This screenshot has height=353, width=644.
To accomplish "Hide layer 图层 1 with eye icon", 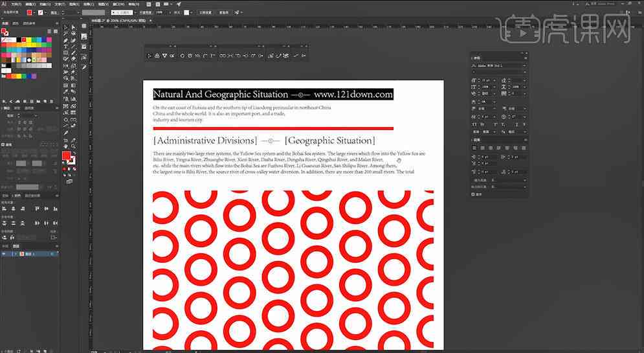I will pos(4,254).
